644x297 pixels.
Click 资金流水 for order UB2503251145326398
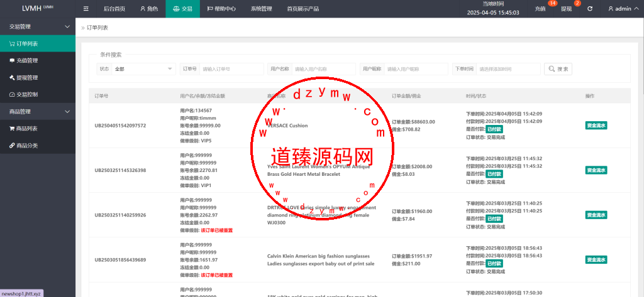(596, 170)
